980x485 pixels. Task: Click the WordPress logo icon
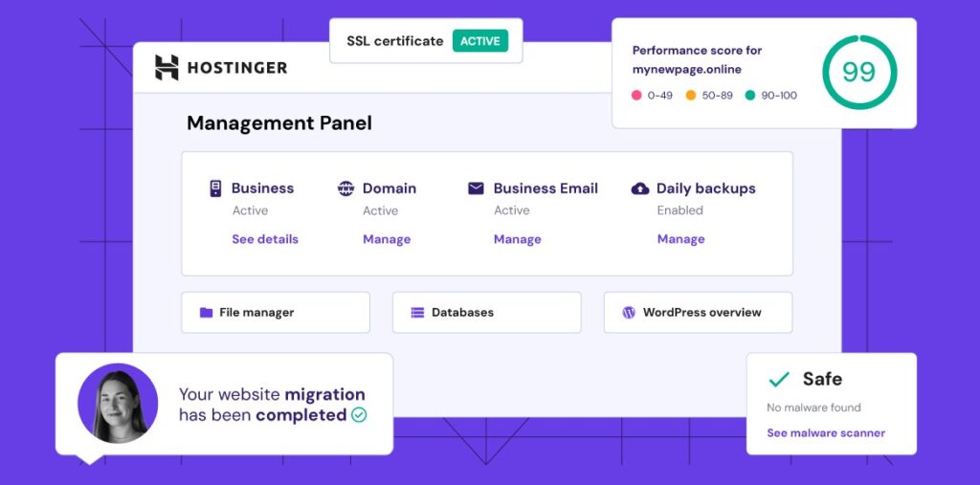629,313
